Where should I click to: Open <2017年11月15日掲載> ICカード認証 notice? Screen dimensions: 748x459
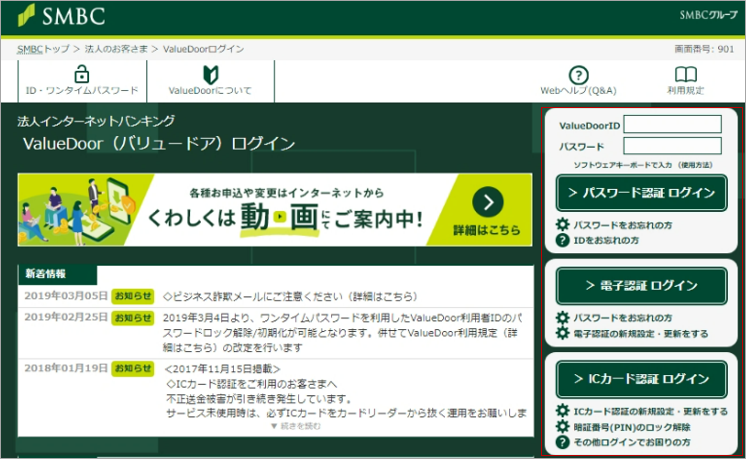346,391
